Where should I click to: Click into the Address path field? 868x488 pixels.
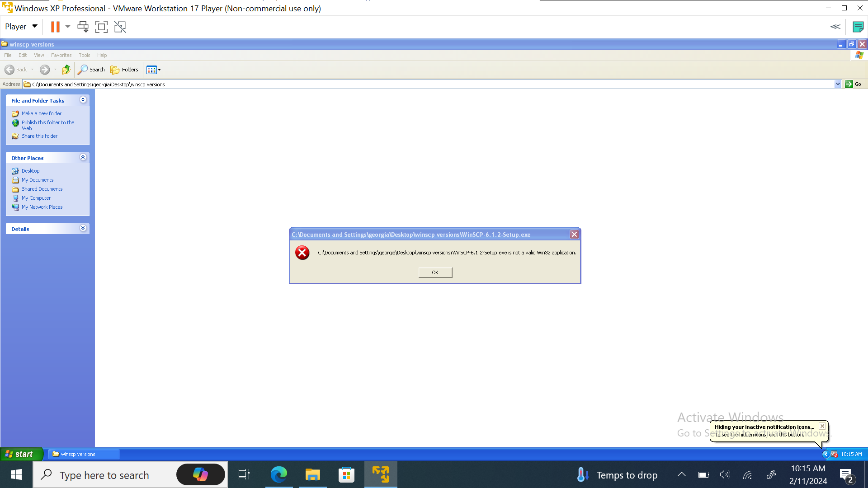pyautogui.click(x=407, y=84)
